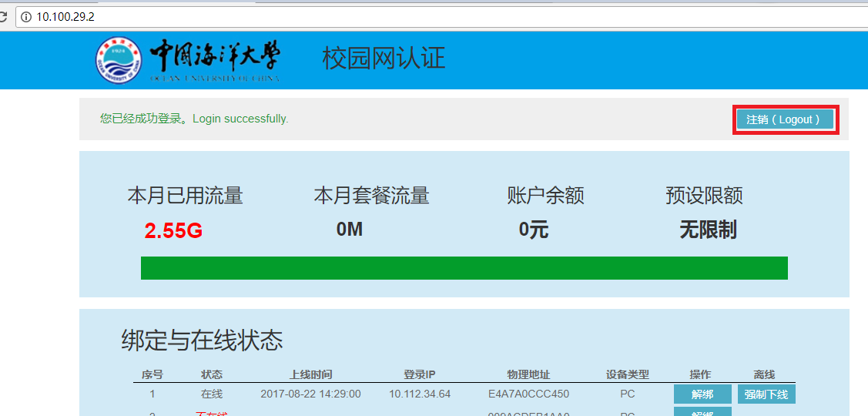
Task: Click the green traffic usage progress bar
Action: click(x=464, y=268)
